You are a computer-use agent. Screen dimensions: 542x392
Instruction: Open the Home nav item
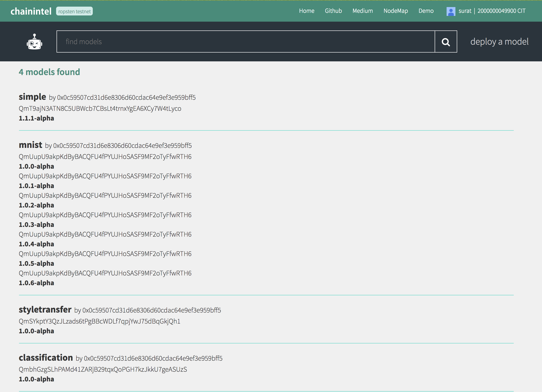click(x=307, y=11)
